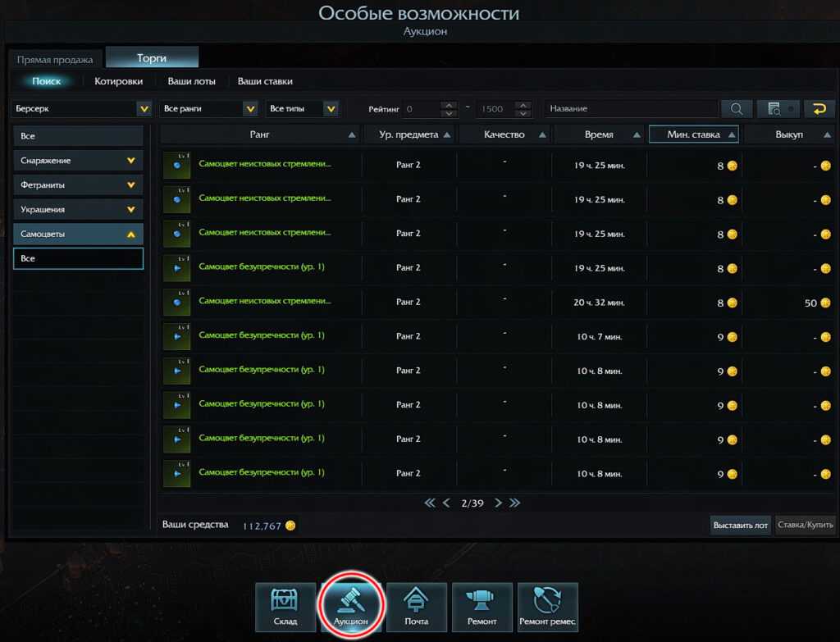Expand the Снаряжение category
The width and height of the screenshot is (840, 642).
[x=78, y=161]
